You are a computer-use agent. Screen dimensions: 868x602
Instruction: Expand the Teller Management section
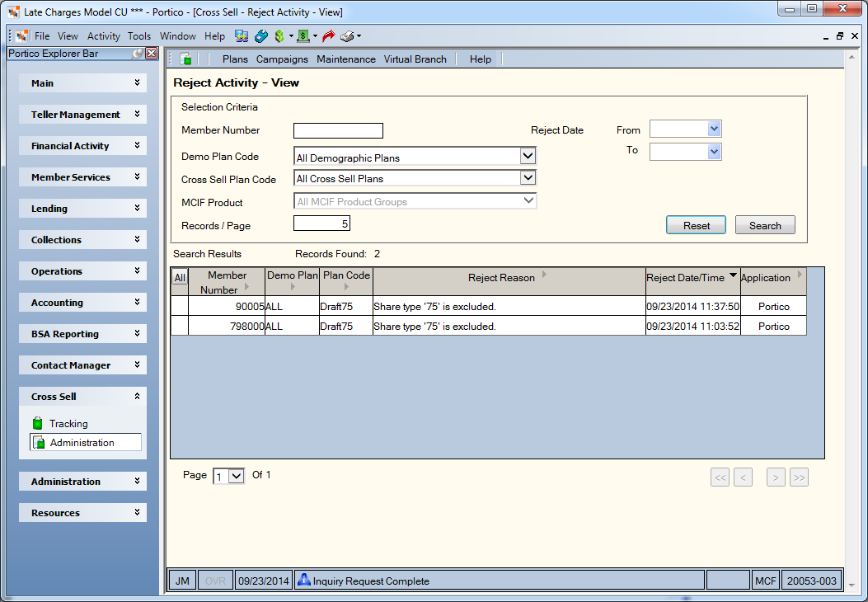[82, 114]
